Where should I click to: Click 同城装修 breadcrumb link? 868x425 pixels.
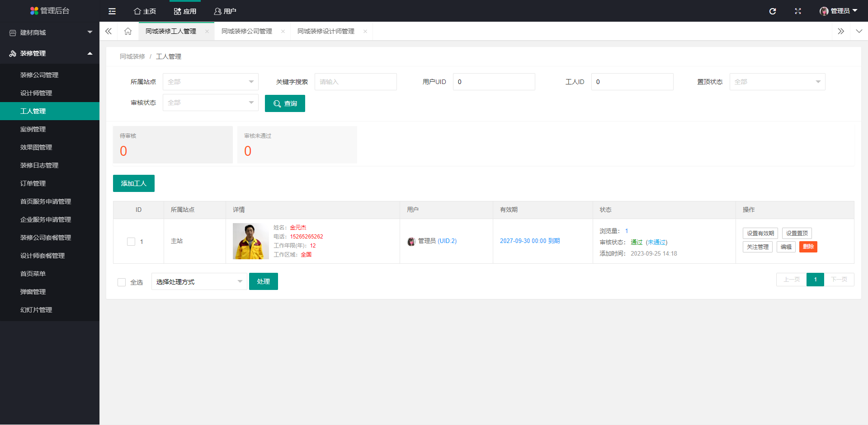pyautogui.click(x=132, y=56)
